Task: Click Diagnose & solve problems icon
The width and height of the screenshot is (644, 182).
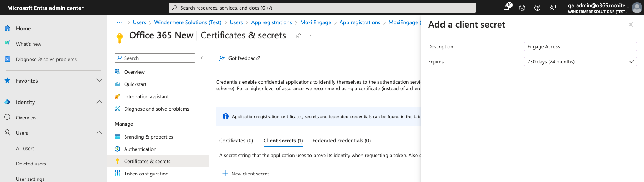Action: [7, 59]
